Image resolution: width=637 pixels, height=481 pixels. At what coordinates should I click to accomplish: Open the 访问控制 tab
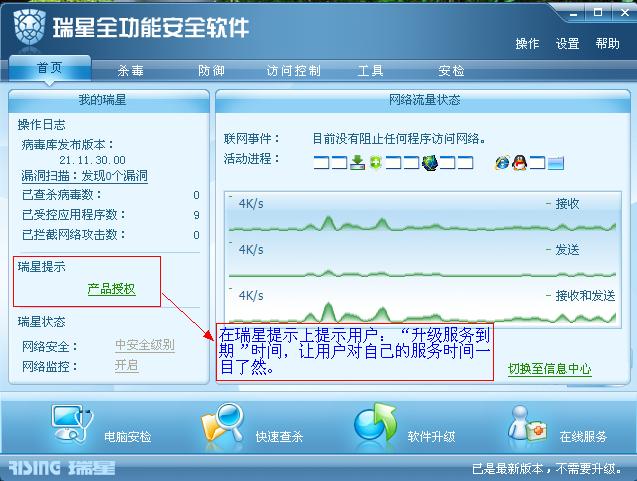(x=293, y=71)
